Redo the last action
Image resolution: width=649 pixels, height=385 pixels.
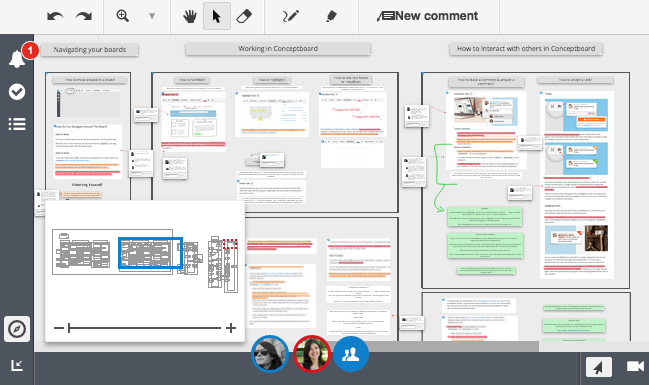coord(84,17)
